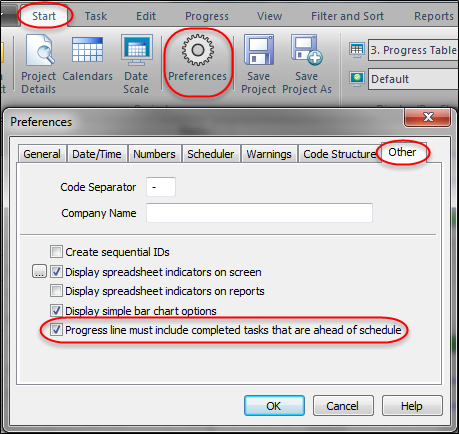Screen dimensions: 459x434
Task: Select the Scheduler preferences tab
Action: [211, 154]
